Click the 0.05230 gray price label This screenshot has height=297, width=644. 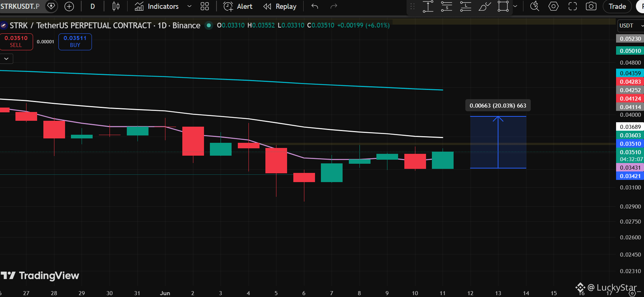(630, 39)
